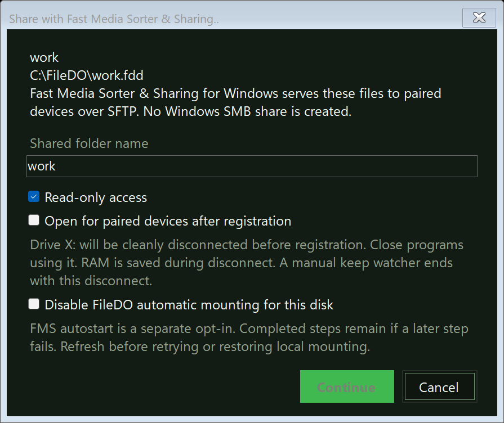Click the dialog title 'Share with Fast Media Sorter & Sharing..'
This screenshot has height=423, width=504.
114,19
